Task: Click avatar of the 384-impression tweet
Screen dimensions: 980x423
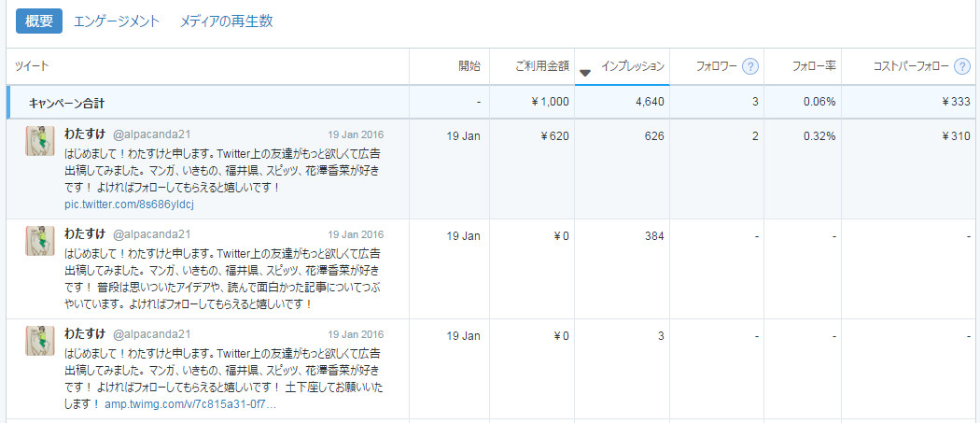Action: (40, 241)
